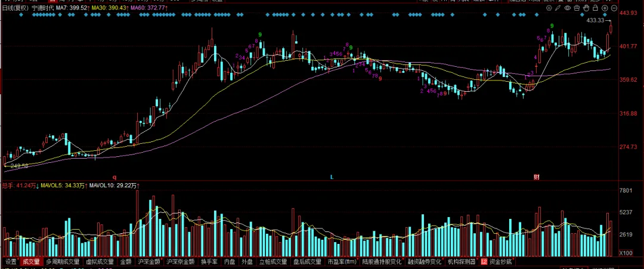Viewport: 644px width, 269px height.
Task: Click the 总手: 41.24万 volume label
Action: pyautogui.click(x=20, y=185)
